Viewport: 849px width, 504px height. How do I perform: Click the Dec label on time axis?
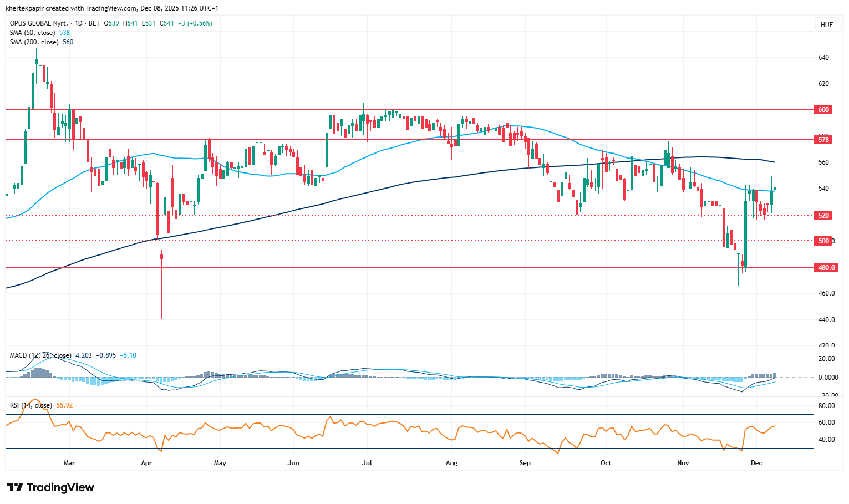(756, 463)
